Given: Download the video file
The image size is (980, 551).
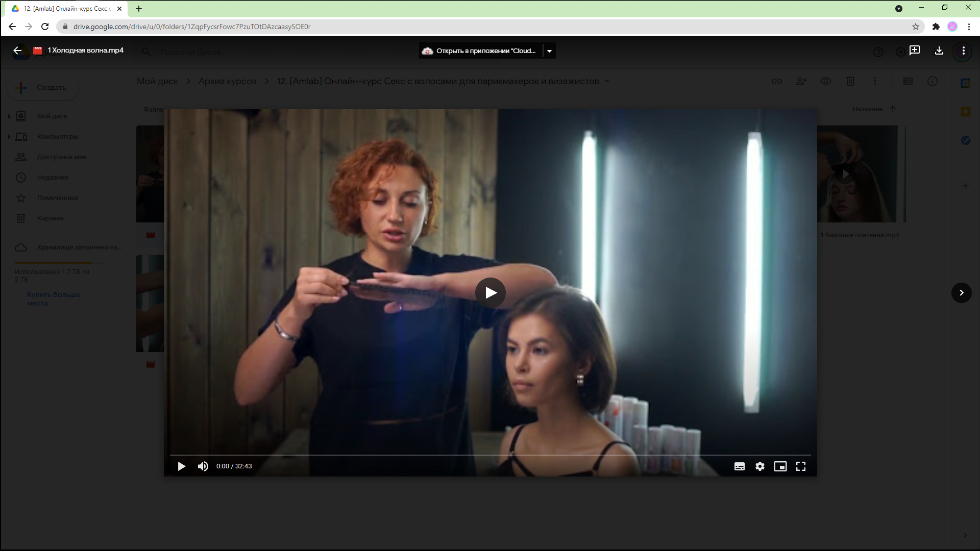Looking at the screenshot, I should pos(939,51).
